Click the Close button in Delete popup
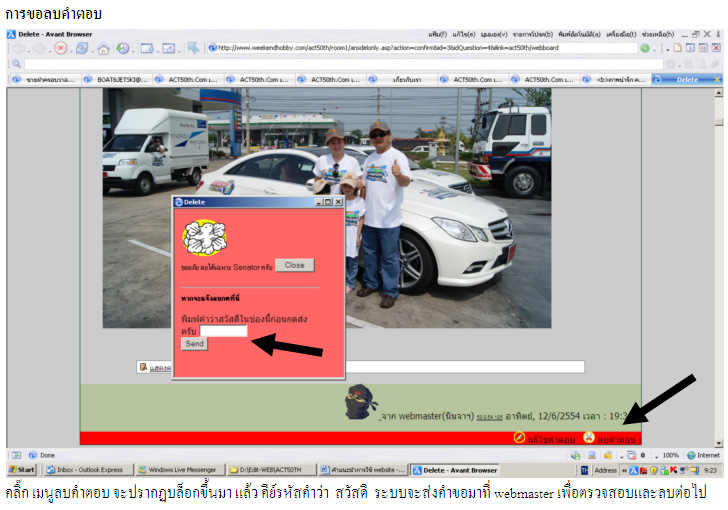728x510 pixels. coord(294,265)
